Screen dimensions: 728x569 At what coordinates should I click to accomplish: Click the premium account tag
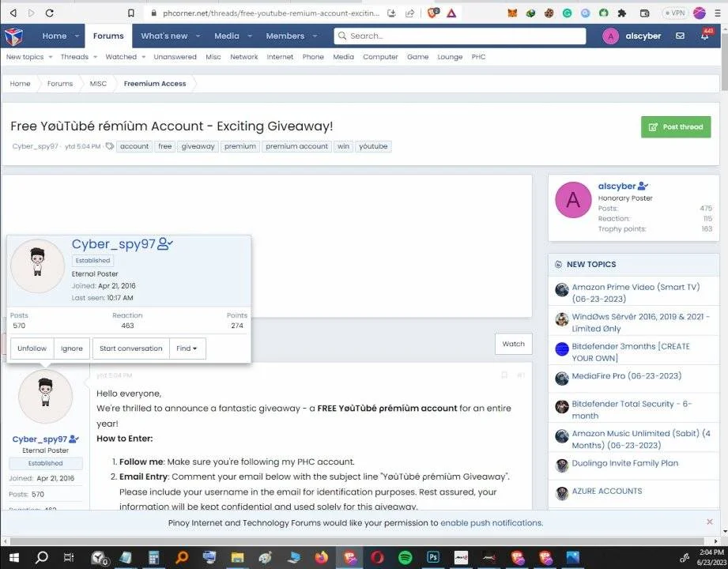[296, 146]
